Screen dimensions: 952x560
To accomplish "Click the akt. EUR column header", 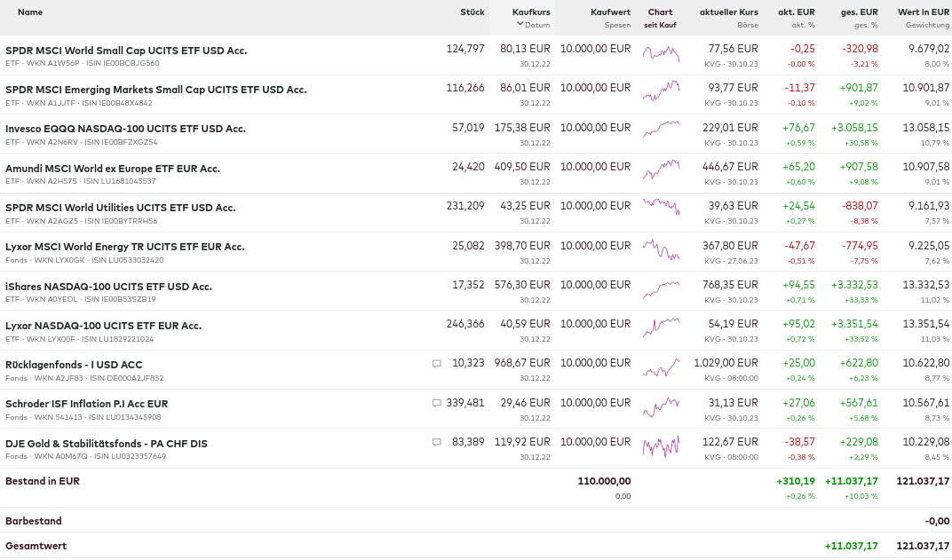I will tap(796, 12).
